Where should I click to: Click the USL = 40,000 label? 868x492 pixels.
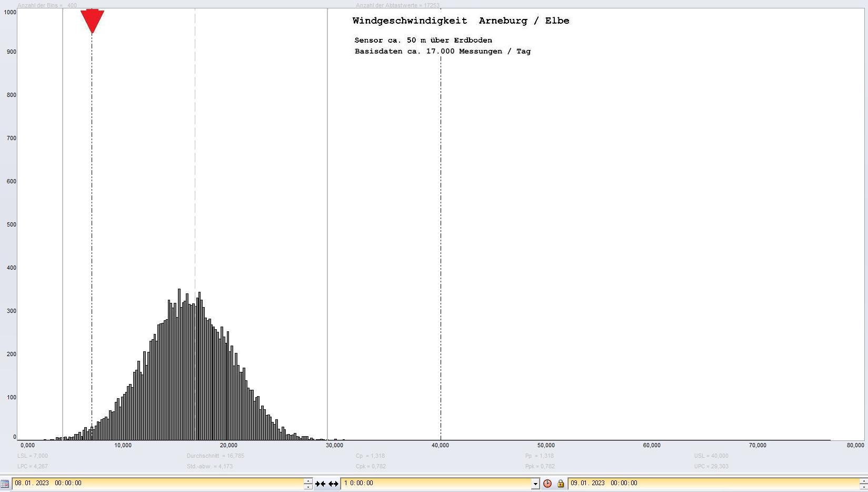point(711,456)
